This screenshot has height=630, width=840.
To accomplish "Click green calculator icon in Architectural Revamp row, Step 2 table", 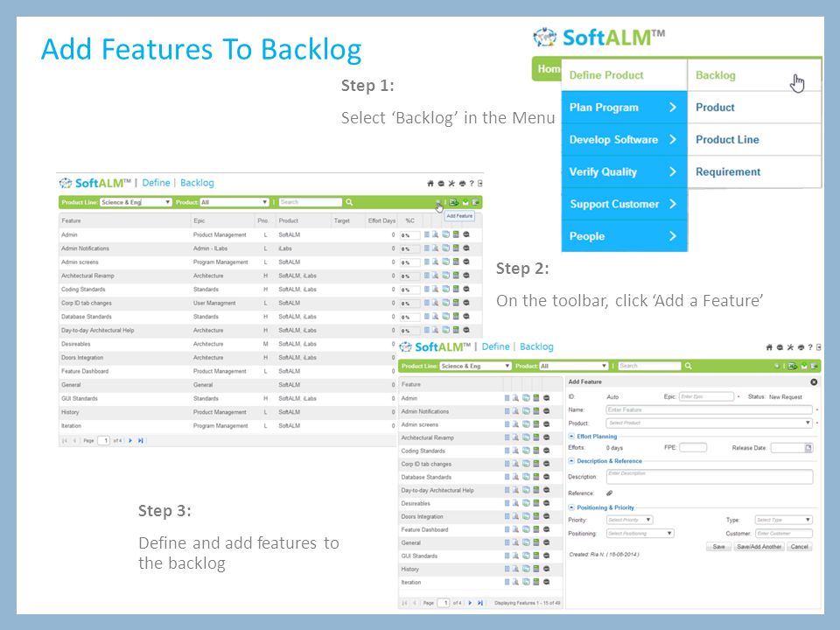I will tap(456, 276).
